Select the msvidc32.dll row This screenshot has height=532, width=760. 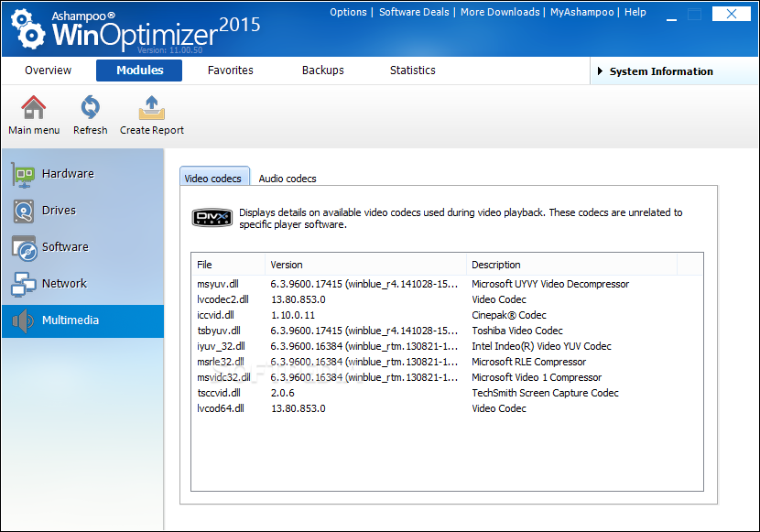click(447, 377)
